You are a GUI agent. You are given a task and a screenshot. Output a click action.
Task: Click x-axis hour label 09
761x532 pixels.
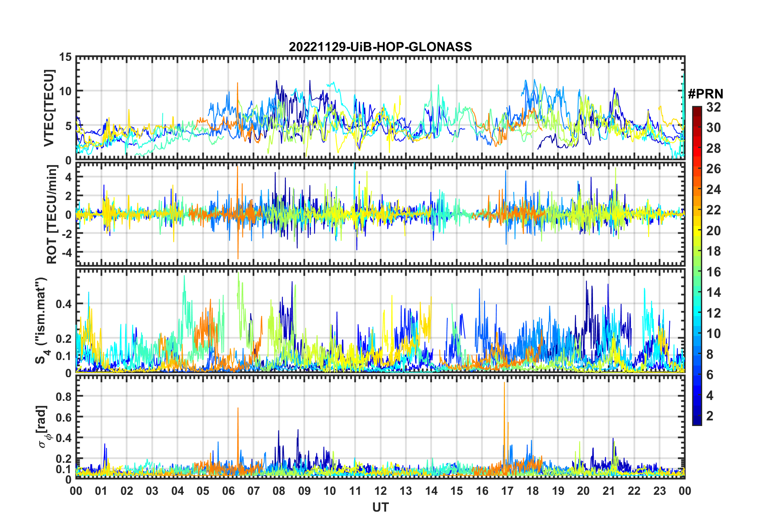(x=304, y=491)
